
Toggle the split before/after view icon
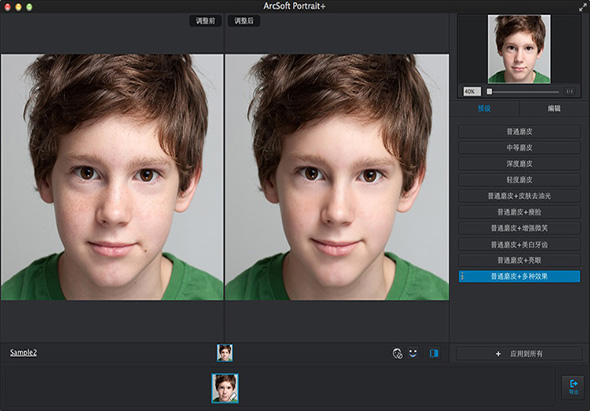[x=434, y=353]
